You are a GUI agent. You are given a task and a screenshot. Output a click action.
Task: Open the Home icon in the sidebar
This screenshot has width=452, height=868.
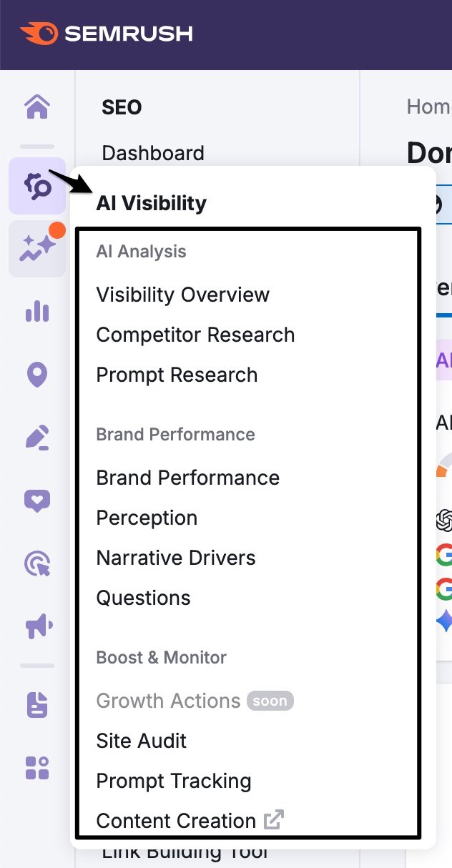tap(36, 105)
